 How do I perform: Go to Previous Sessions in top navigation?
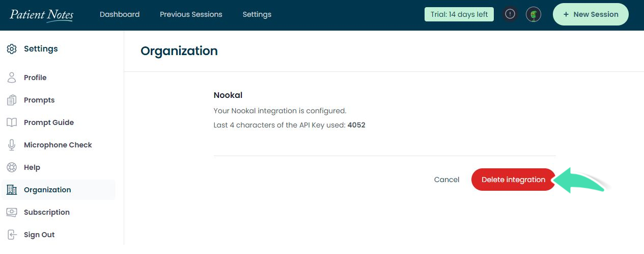191,14
